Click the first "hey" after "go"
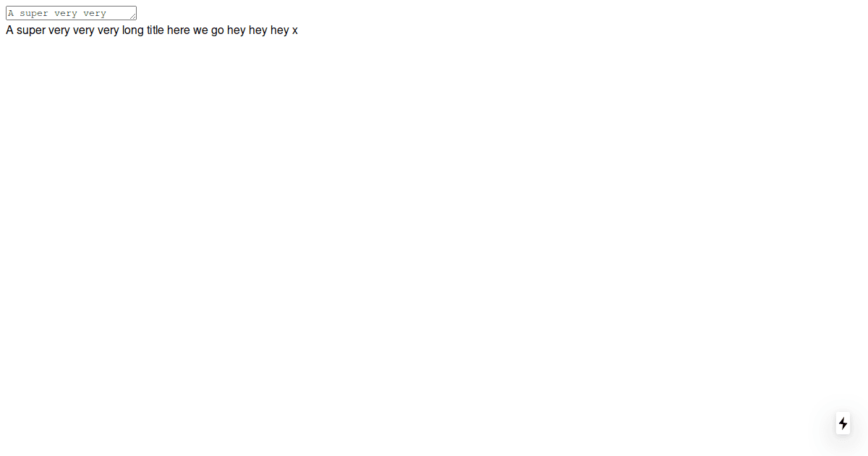This screenshot has width=868, height=456. pos(237,30)
